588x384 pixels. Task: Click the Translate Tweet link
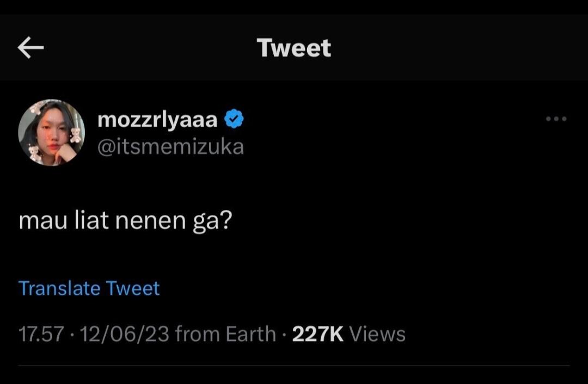coord(89,288)
